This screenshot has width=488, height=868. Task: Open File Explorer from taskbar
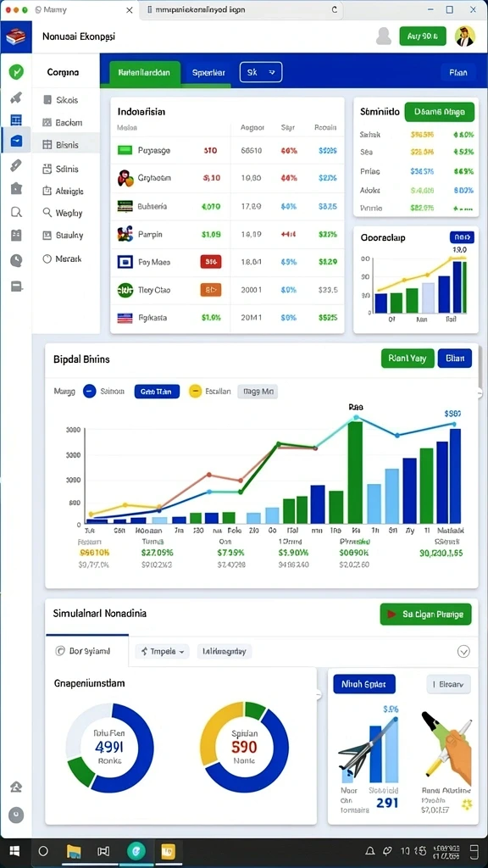point(75,851)
